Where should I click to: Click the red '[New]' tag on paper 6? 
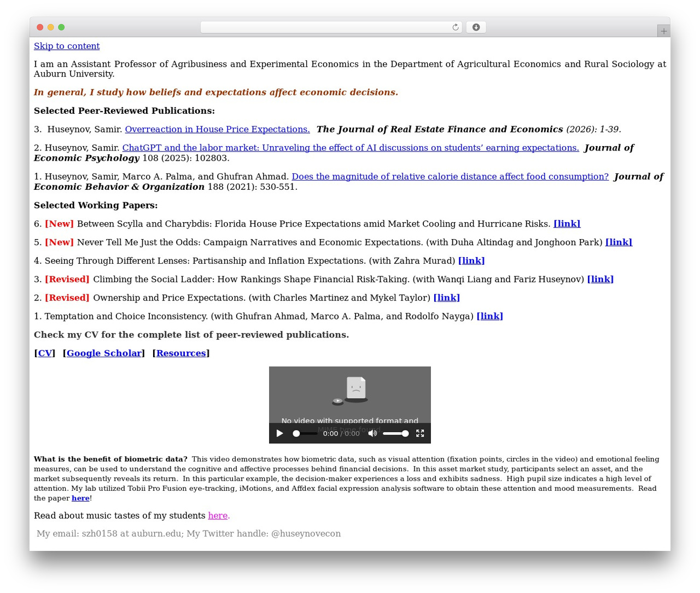point(59,224)
